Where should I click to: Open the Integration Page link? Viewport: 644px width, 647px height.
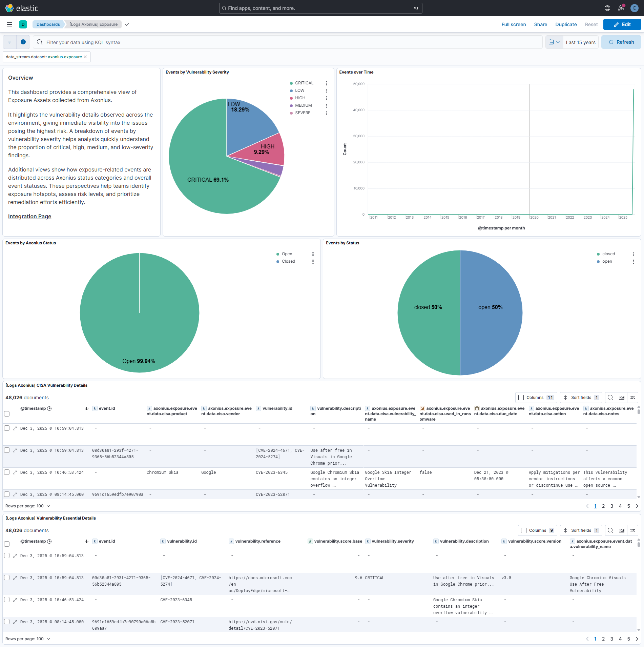[30, 216]
